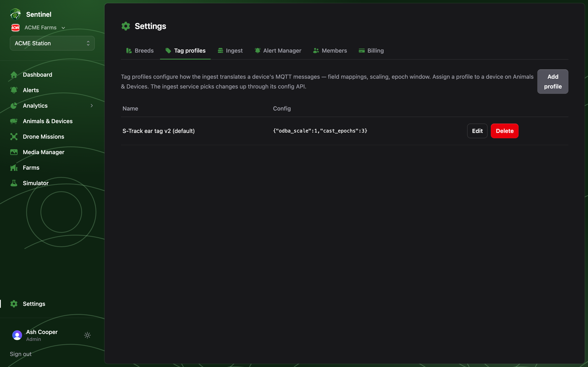Open Dashboard via its home icon

(x=14, y=75)
